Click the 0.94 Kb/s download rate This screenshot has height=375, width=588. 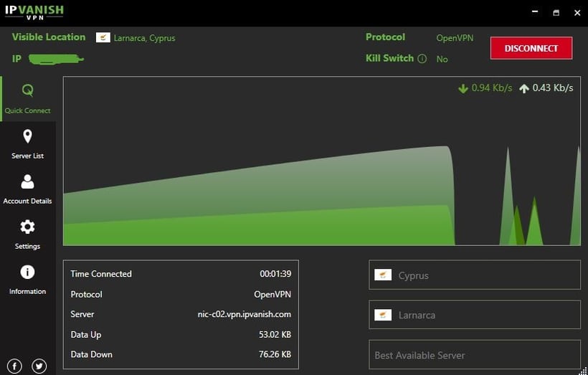tap(492, 87)
